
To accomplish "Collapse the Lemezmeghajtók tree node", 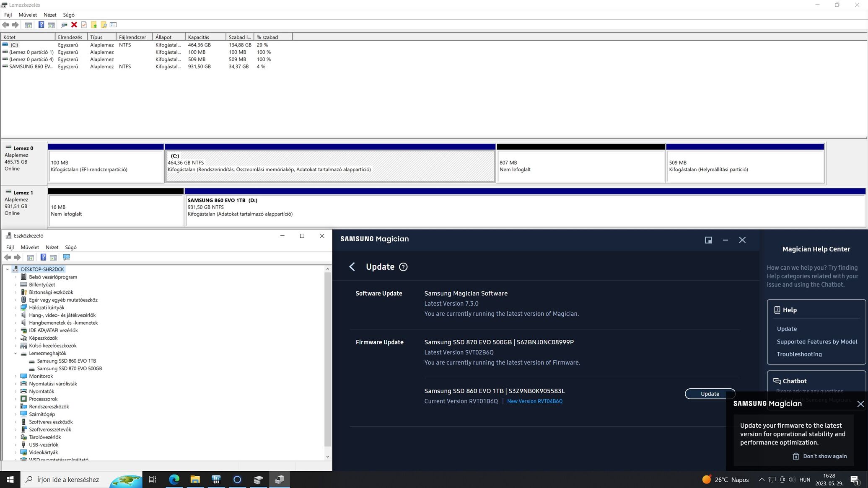I will tap(16, 354).
